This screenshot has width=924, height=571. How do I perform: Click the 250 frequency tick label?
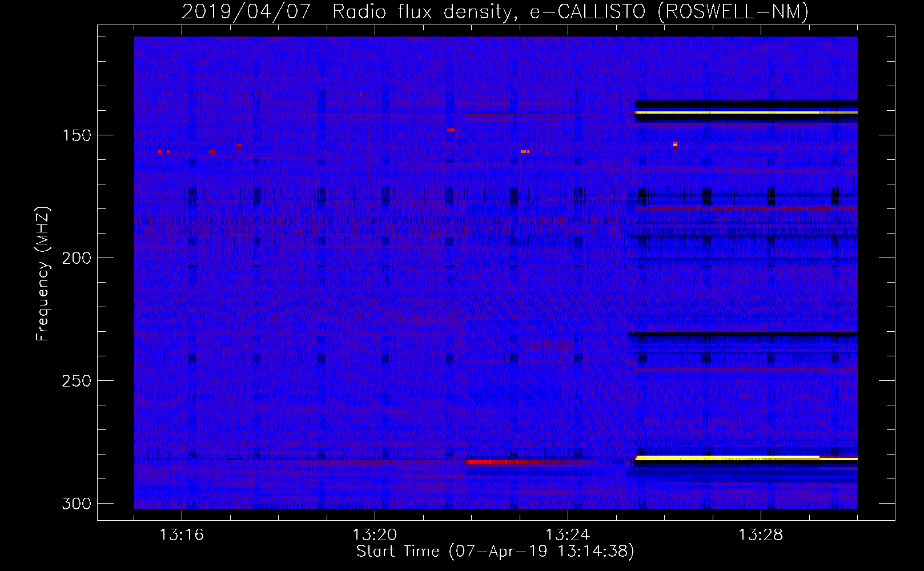pos(77,381)
